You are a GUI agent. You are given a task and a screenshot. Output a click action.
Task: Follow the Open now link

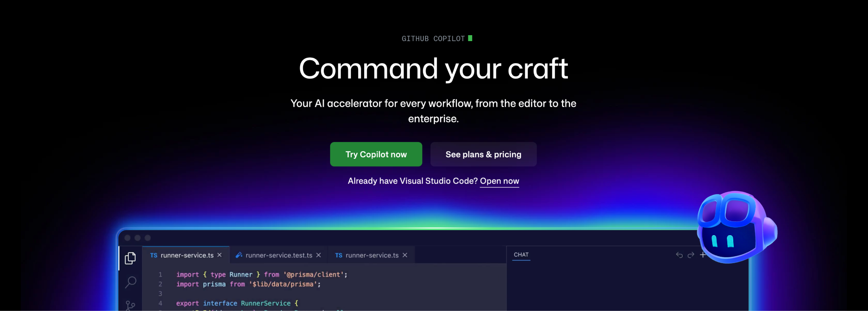pos(499,181)
